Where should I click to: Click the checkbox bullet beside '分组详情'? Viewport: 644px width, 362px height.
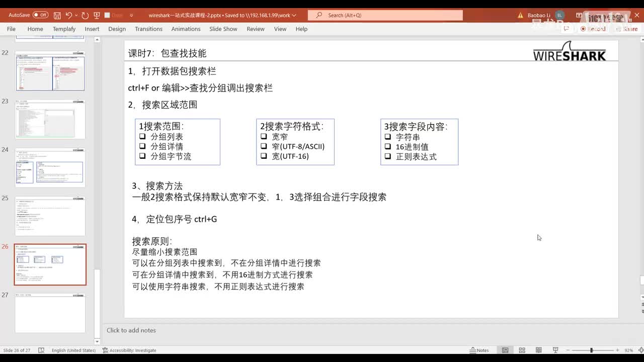click(x=142, y=146)
